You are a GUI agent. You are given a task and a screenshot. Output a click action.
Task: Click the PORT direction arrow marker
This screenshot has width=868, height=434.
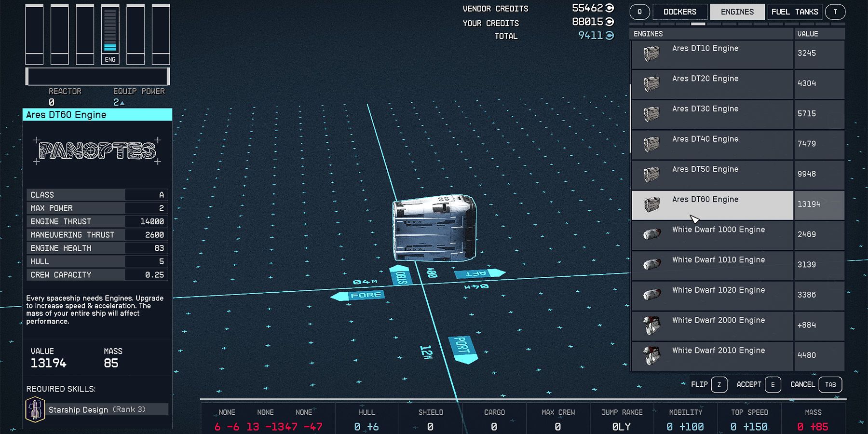click(463, 350)
